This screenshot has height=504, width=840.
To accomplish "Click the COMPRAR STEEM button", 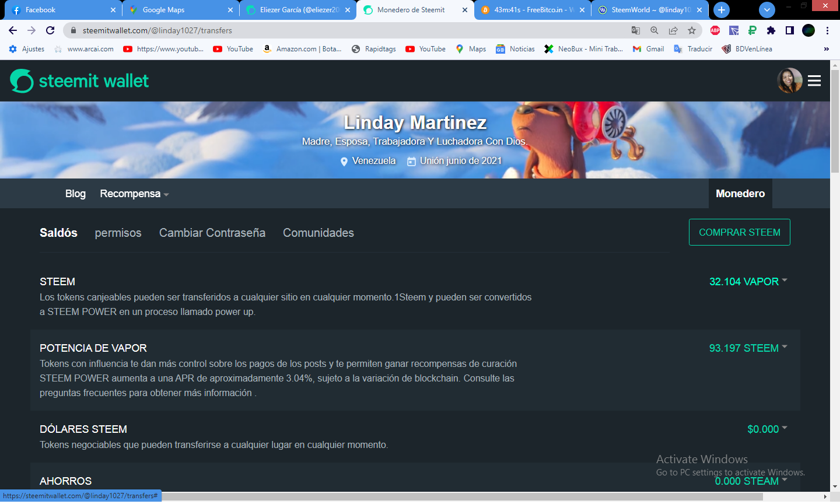I will [x=740, y=232].
